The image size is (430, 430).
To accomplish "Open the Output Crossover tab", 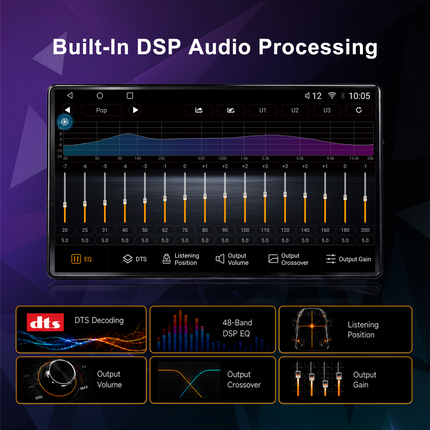I will point(288,259).
